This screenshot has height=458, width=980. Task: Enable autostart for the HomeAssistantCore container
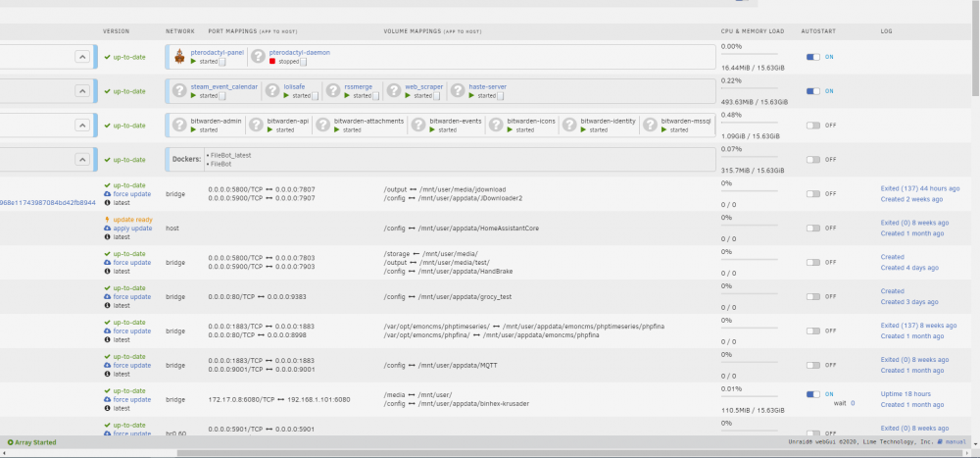(x=813, y=229)
